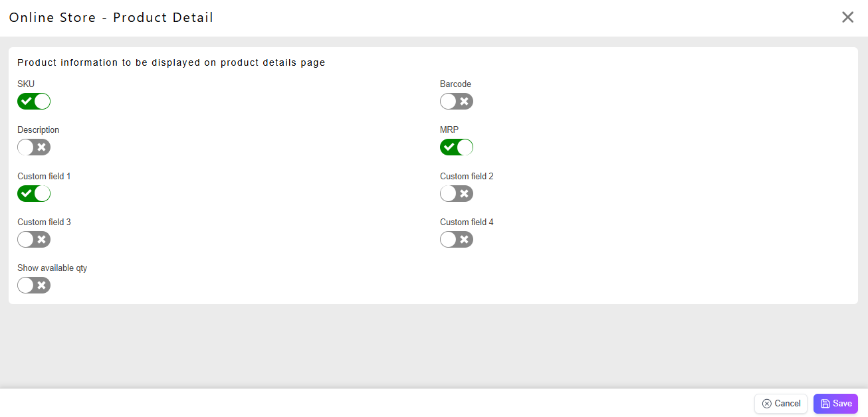Enable the Barcode toggle switch
The image size is (868, 417).
[x=457, y=102]
